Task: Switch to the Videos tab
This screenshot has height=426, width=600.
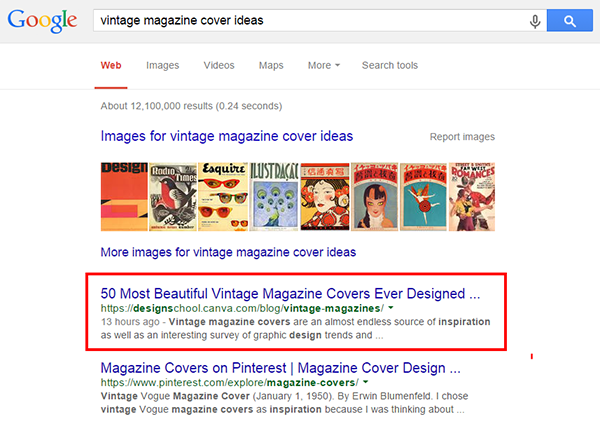Action: click(x=218, y=65)
